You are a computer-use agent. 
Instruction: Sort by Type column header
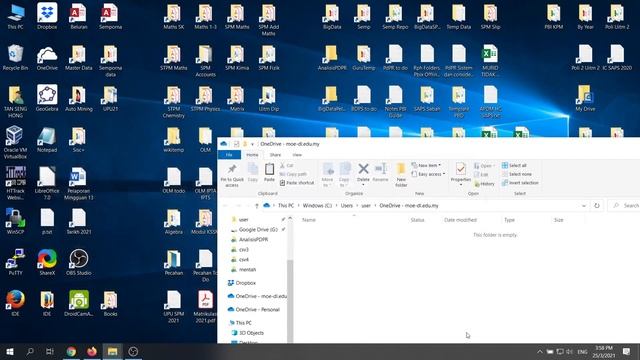click(509, 220)
